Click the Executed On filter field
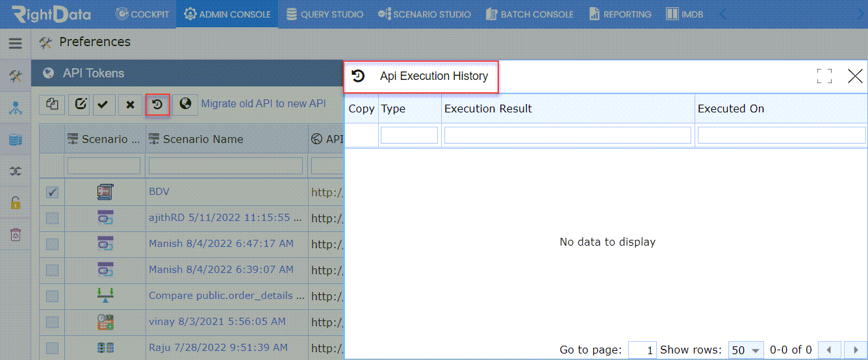Viewport: 868px width, 360px height. tap(782, 135)
